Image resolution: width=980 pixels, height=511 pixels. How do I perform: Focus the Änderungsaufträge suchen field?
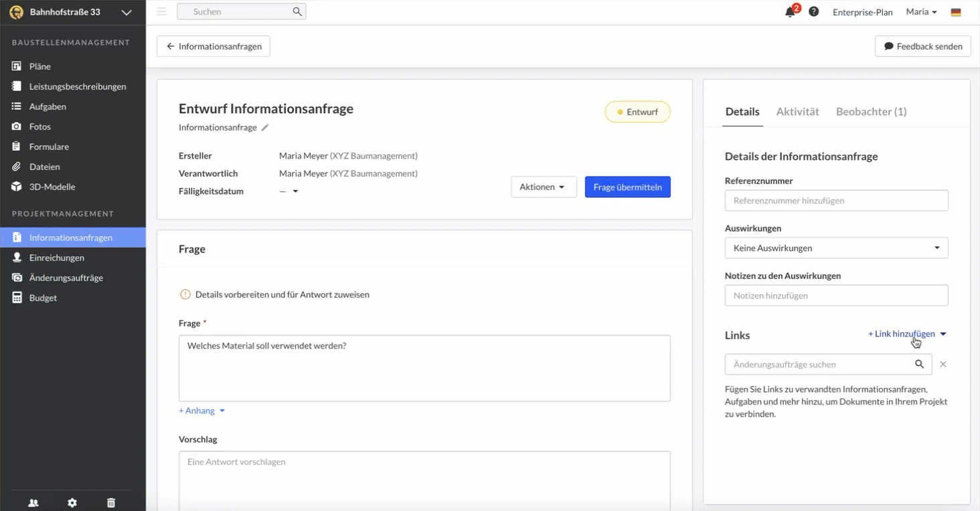829,365
